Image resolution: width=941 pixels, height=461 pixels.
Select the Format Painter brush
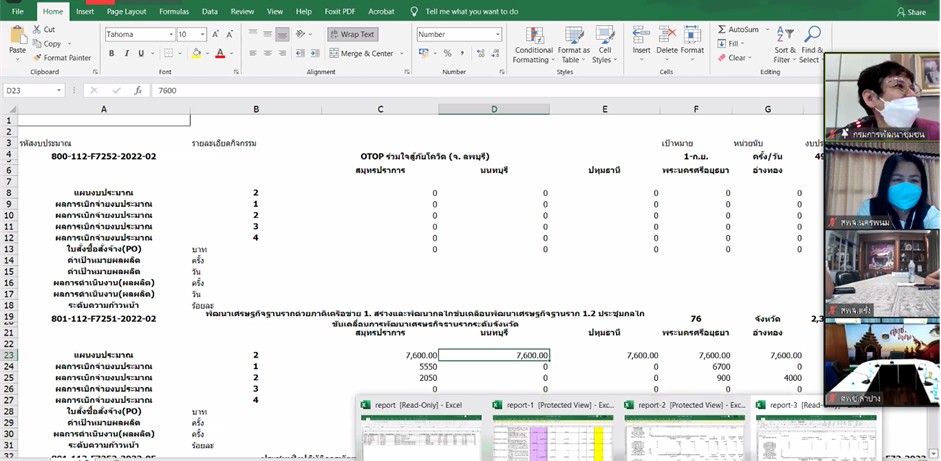[x=37, y=58]
